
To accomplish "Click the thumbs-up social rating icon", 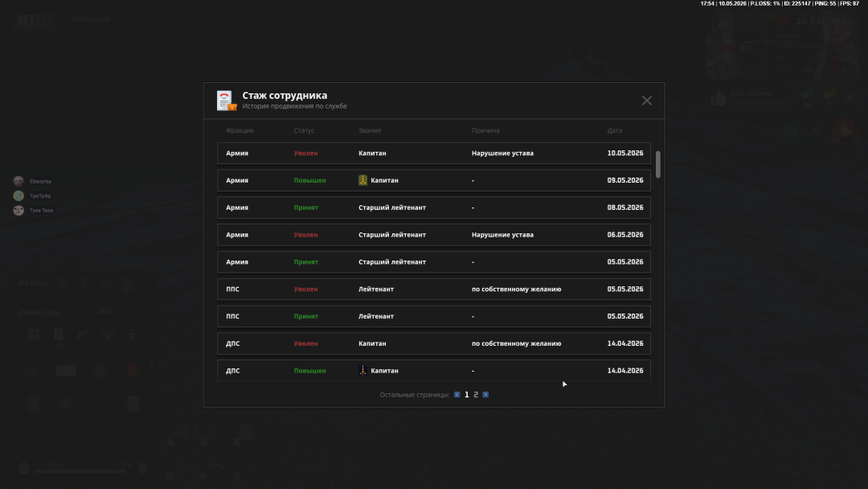I will (x=719, y=99).
